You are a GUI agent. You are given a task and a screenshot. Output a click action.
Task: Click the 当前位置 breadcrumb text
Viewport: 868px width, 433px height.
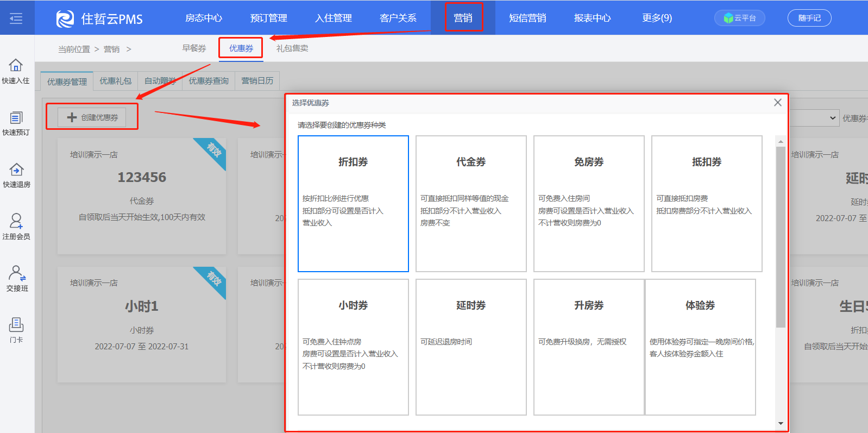click(74, 49)
